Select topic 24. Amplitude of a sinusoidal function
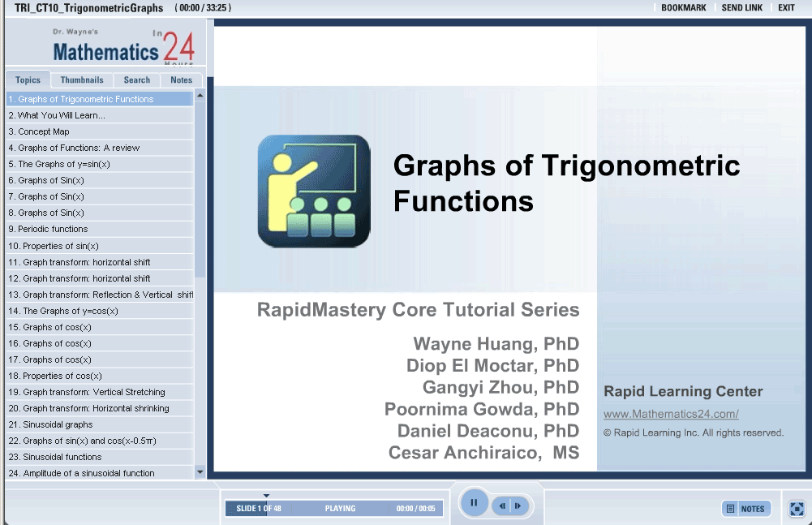The image size is (812, 525). click(100, 473)
